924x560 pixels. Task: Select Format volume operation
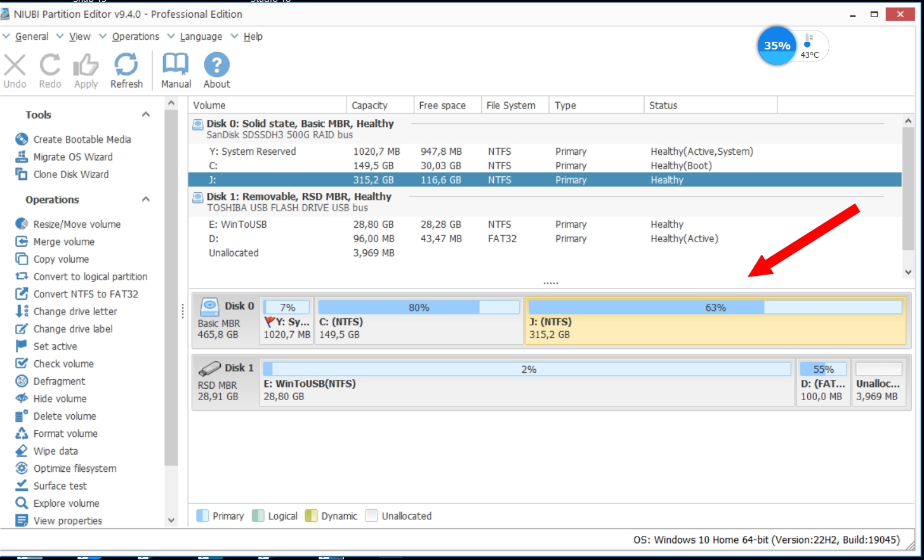coord(65,434)
